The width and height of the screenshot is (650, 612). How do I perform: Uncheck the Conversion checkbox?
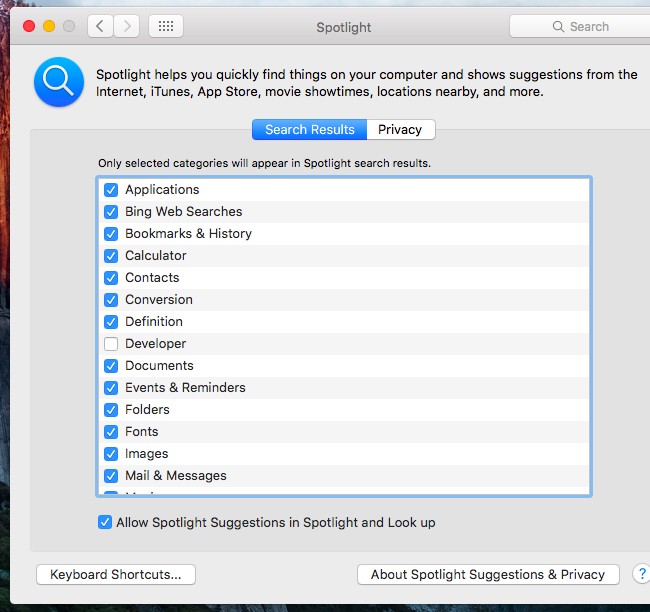111,300
